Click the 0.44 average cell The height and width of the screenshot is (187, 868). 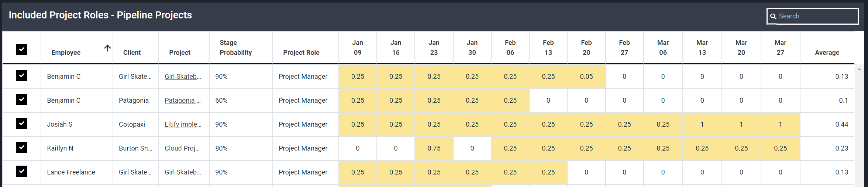(827, 124)
